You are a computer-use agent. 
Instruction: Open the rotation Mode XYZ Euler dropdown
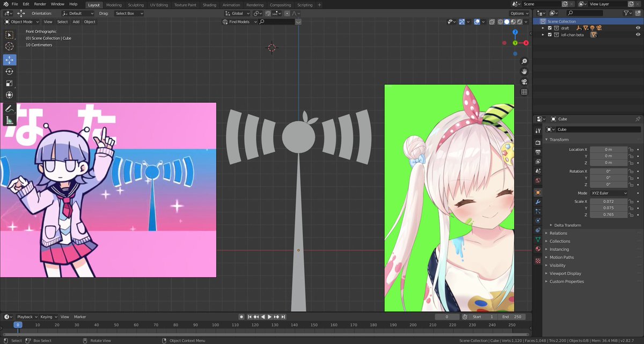(609, 193)
